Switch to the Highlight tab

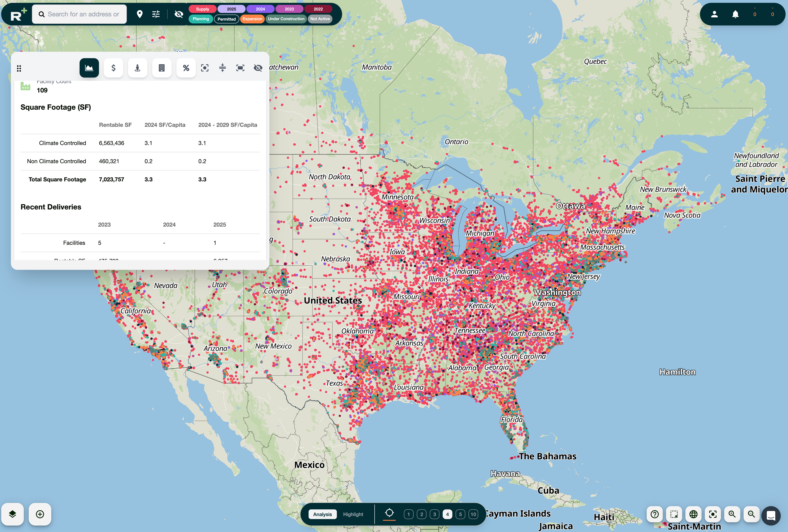pyautogui.click(x=353, y=514)
